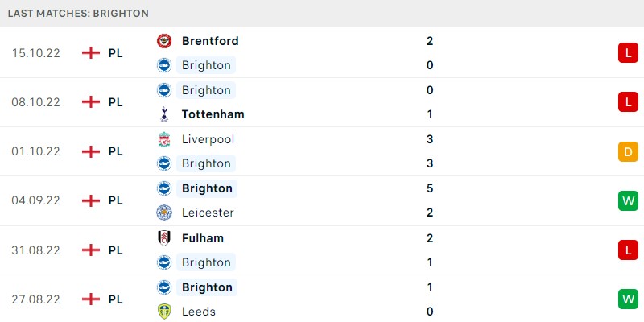The height and width of the screenshot is (322, 644).
Task: Click red L badge for Brentford match
Action: 628,53
